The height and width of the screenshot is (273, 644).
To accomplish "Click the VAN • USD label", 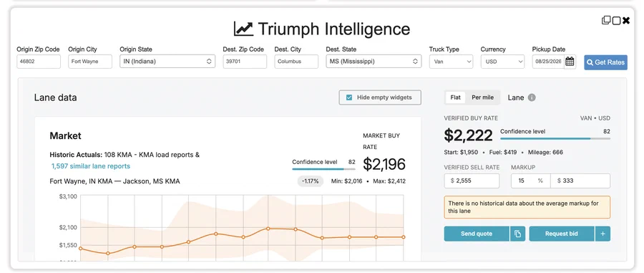I will pyautogui.click(x=595, y=118).
